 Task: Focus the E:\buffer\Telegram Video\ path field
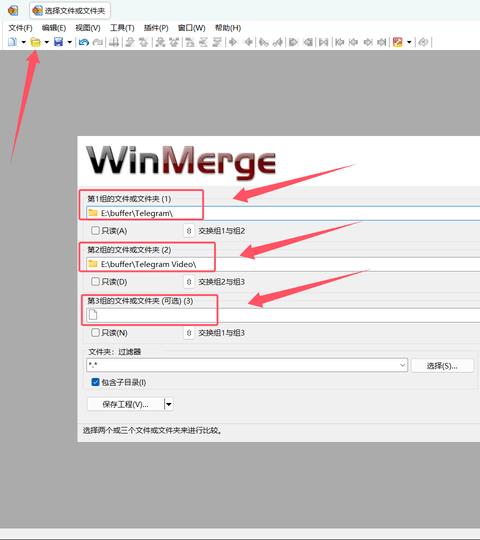click(x=283, y=264)
